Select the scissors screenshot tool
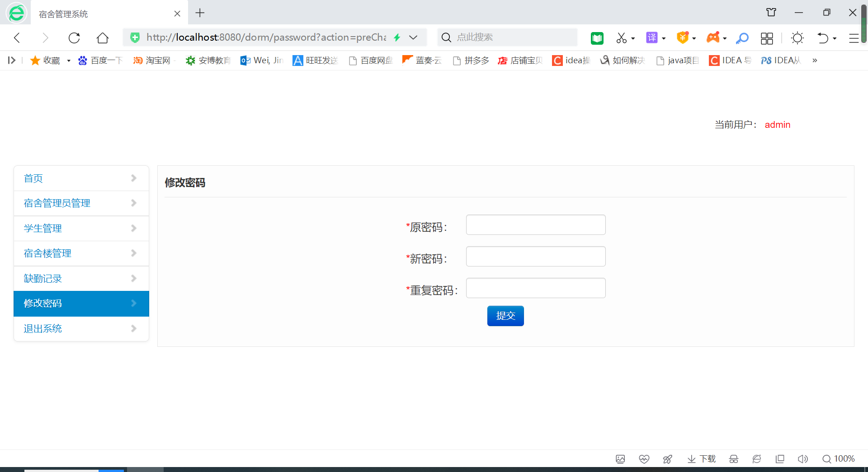 [x=622, y=38]
